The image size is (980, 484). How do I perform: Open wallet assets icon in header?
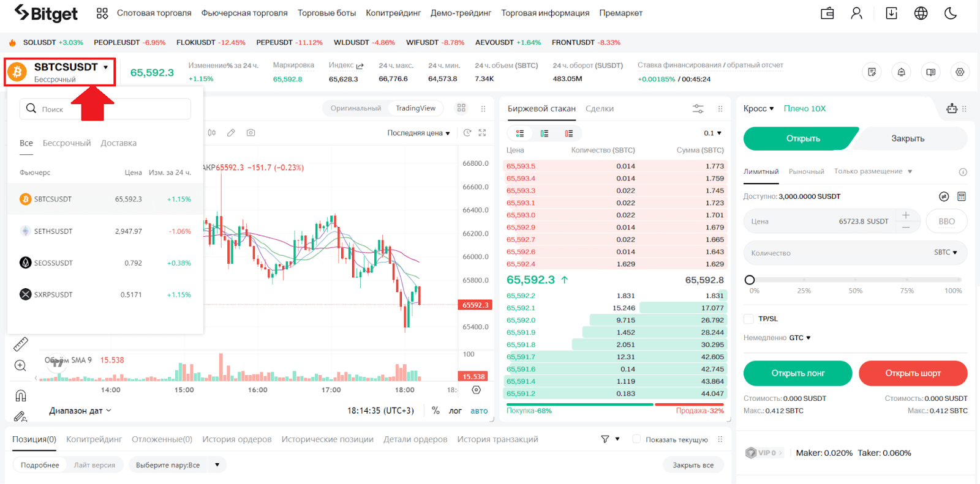tap(827, 13)
